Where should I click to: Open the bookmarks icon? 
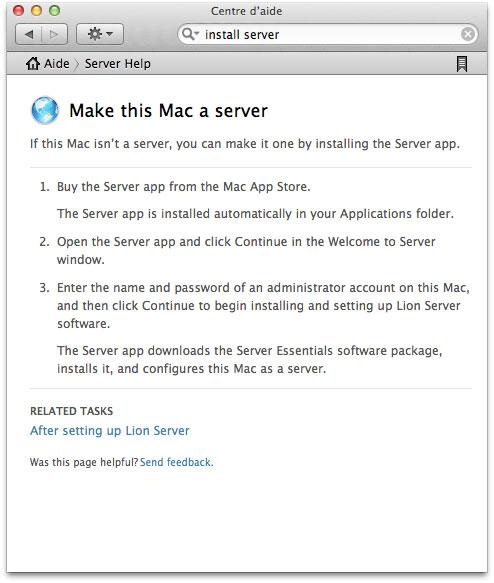tap(462, 64)
